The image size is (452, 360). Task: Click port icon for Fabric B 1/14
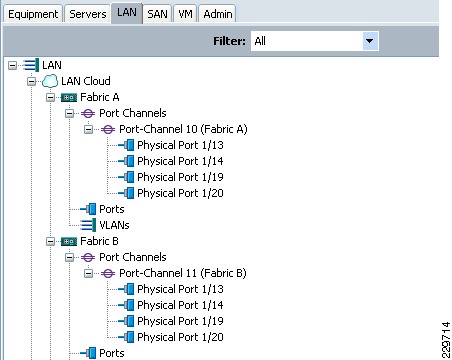(x=126, y=305)
